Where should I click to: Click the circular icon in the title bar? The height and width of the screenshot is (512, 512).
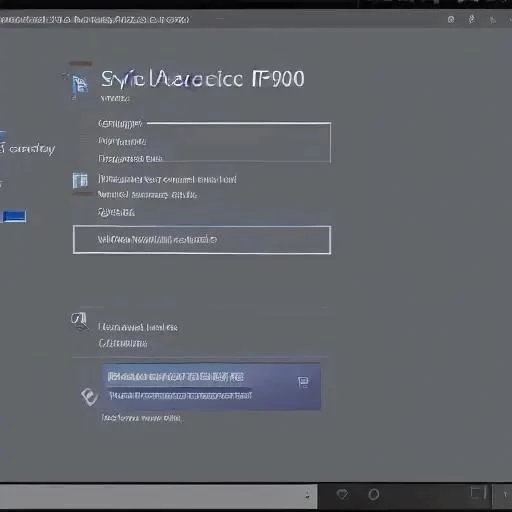(x=451, y=20)
